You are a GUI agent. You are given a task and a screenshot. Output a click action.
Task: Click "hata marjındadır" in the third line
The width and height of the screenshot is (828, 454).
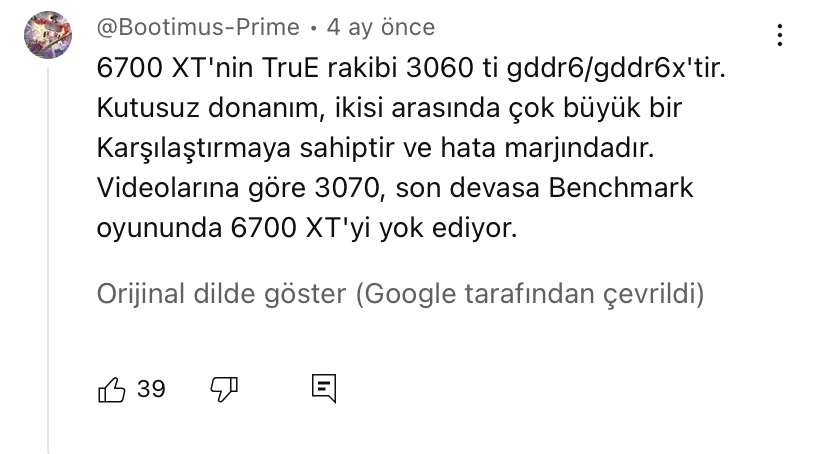[548, 148]
